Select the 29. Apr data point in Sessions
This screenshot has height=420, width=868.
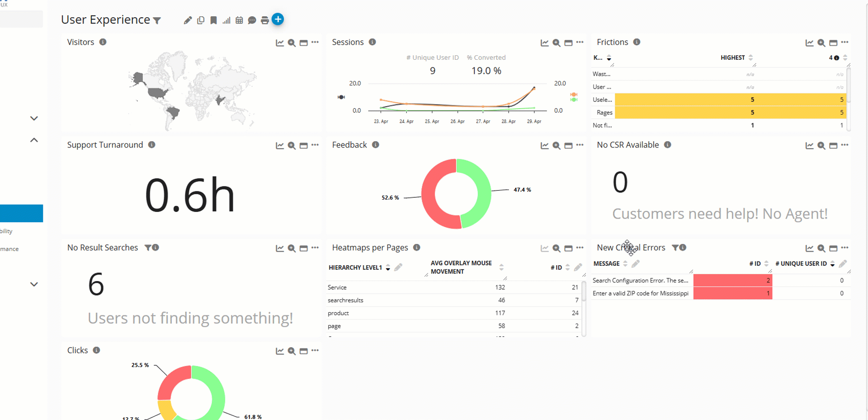pyautogui.click(x=534, y=88)
